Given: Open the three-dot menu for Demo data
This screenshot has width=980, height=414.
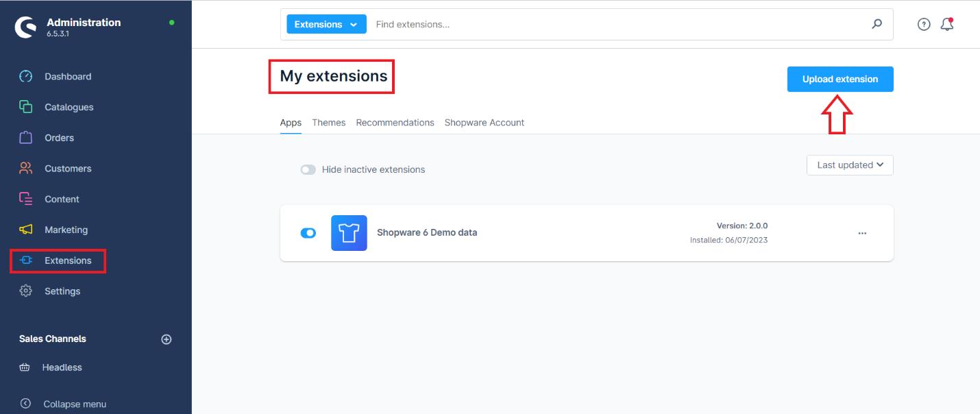Looking at the screenshot, I should [862, 233].
